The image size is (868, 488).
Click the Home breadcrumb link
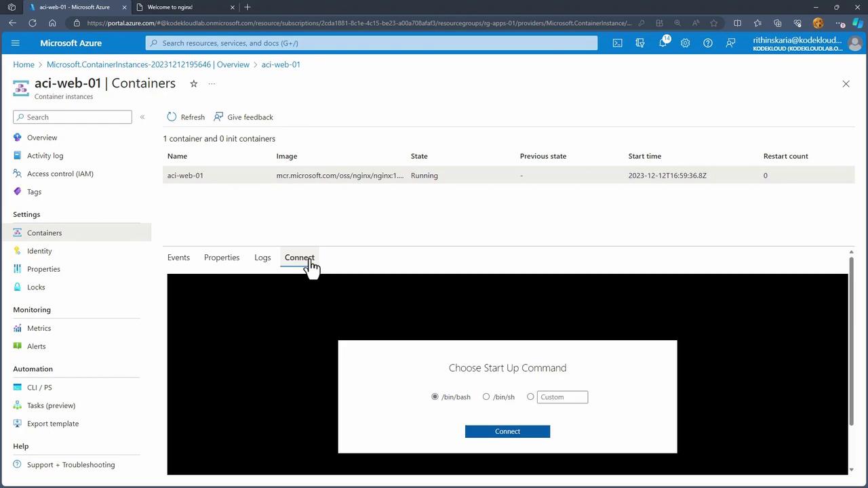tap(24, 64)
